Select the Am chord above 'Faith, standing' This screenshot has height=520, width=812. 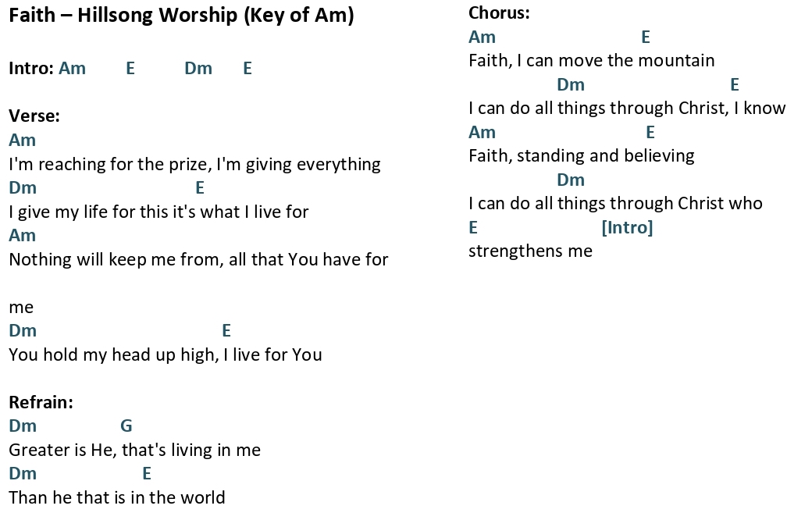point(483,132)
